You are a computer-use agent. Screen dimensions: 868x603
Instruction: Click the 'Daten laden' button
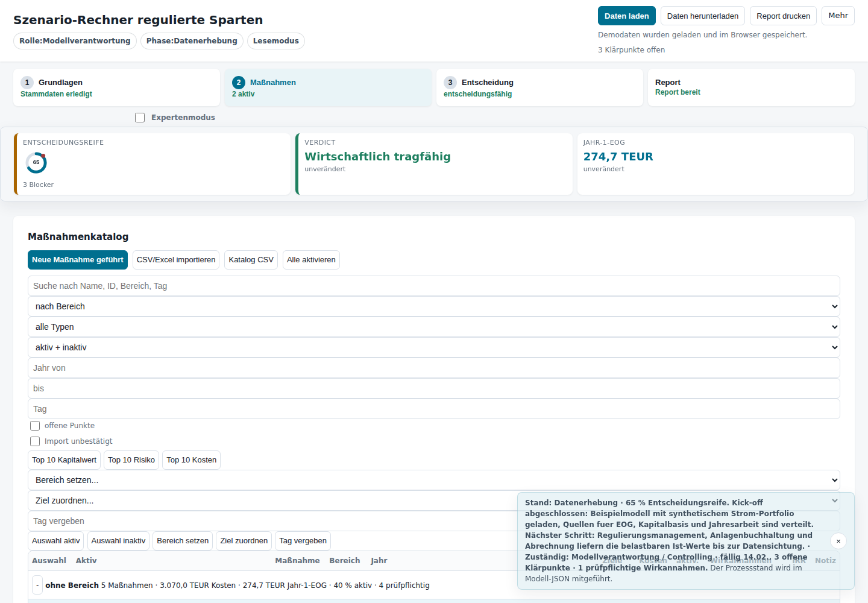(x=627, y=16)
